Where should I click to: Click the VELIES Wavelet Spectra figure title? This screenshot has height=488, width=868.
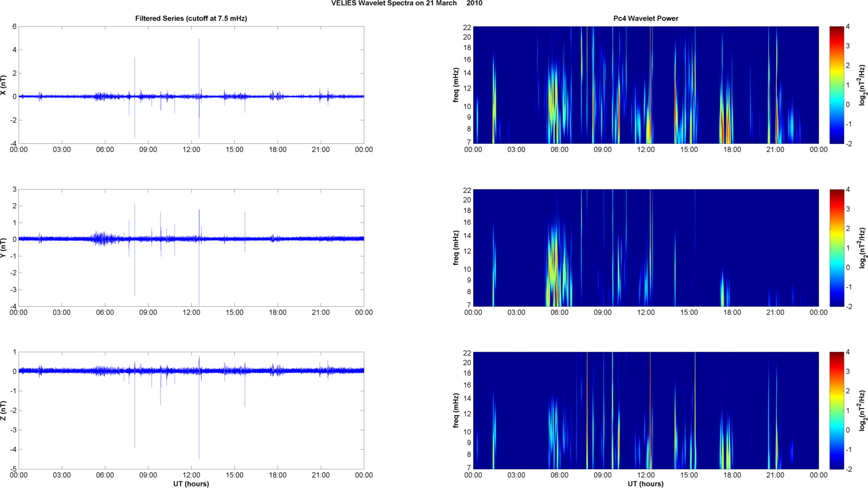[x=407, y=3]
